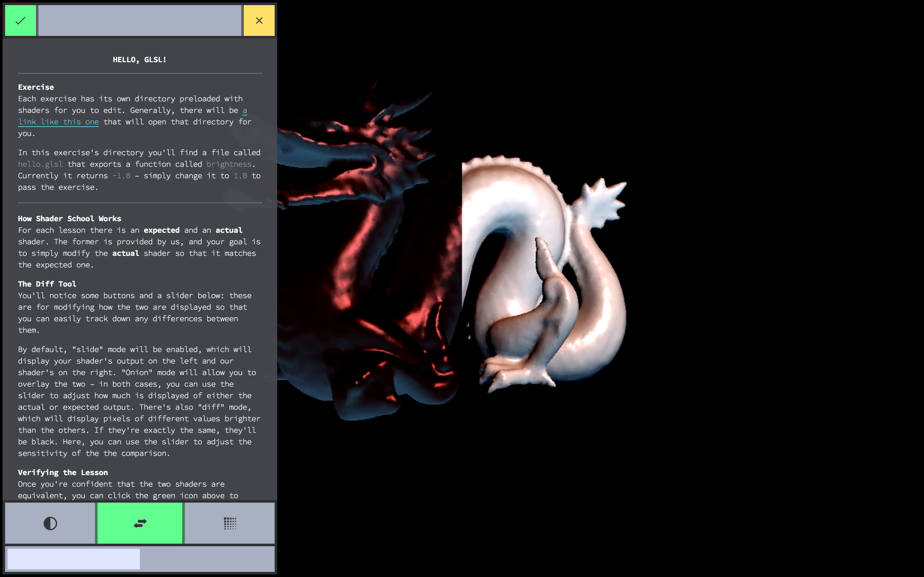924x577 pixels.
Task: Enable diff mode dotted-grid icon
Action: [x=229, y=523]
